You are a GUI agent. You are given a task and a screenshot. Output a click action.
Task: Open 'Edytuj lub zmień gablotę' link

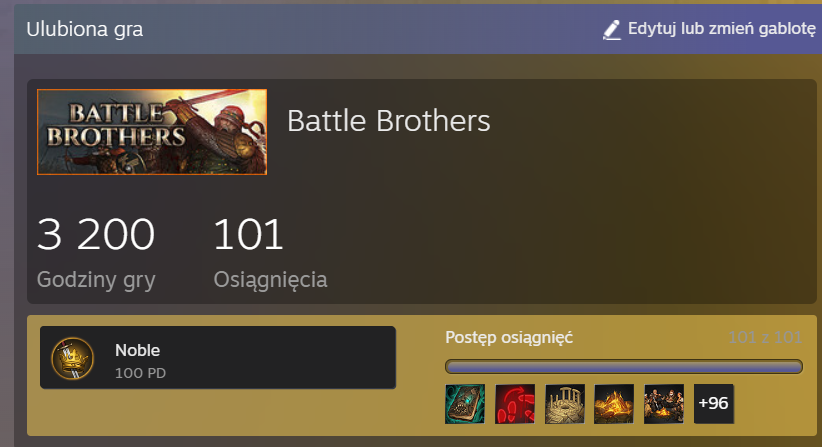pyautogui.click(x=722, y=29)
